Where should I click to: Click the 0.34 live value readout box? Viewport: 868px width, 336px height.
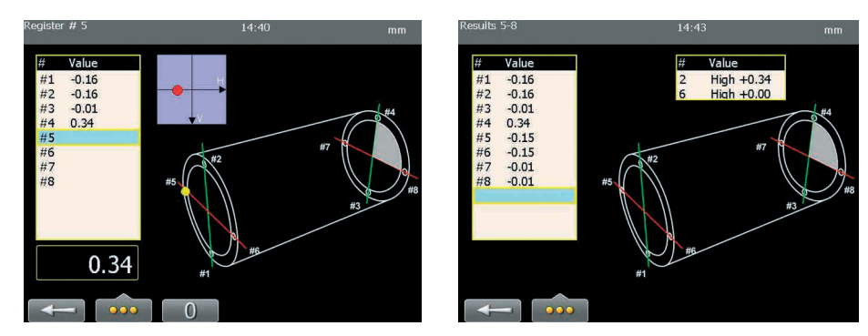pos(87,263)
